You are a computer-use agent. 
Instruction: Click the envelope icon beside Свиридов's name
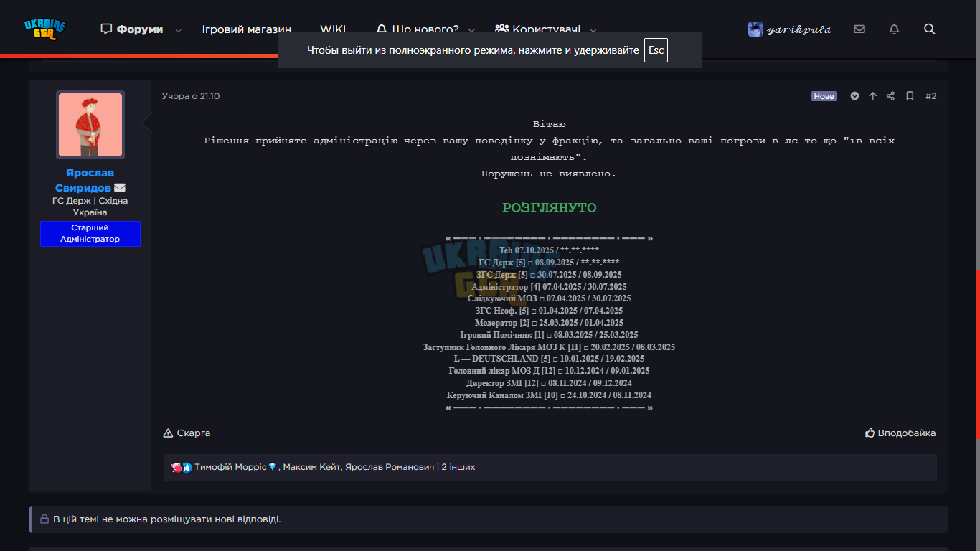coord(120,188)
